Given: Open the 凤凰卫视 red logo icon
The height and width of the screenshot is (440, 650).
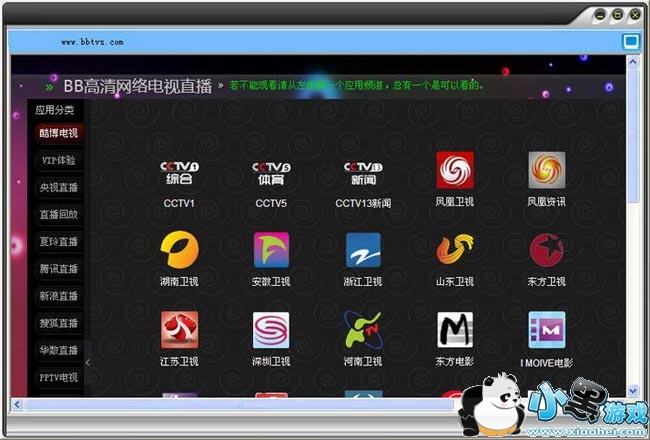Looking at the screenshot, I should point(455,170).
